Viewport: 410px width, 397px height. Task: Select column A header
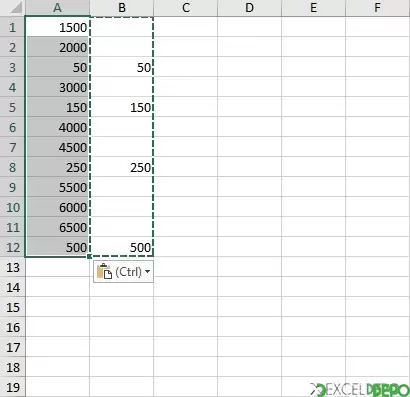(57, 8)
